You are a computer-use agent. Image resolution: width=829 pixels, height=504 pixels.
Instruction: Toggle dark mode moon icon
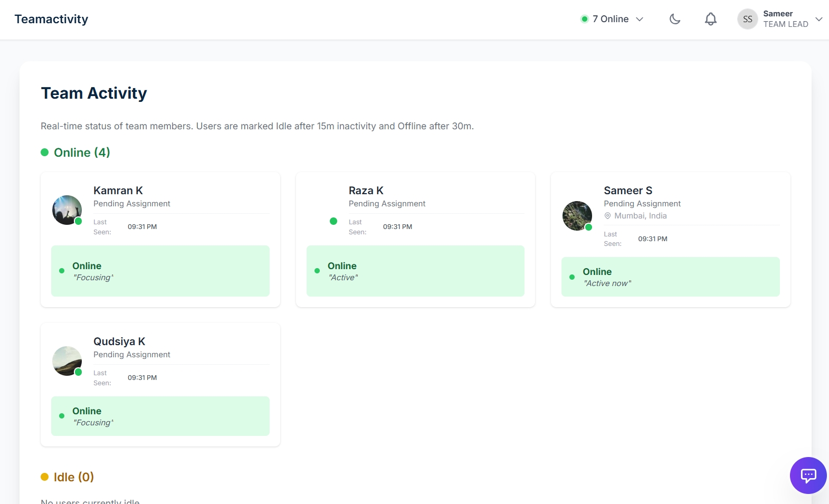point(674,20)
